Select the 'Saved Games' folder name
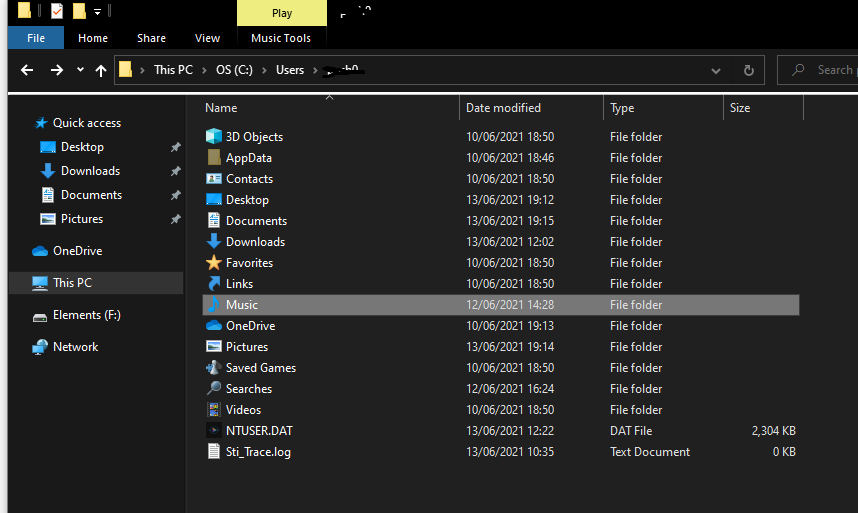Image resolution: width=858 pixels, height=513 pixels. pyautogui.click(x=261, y=368)
